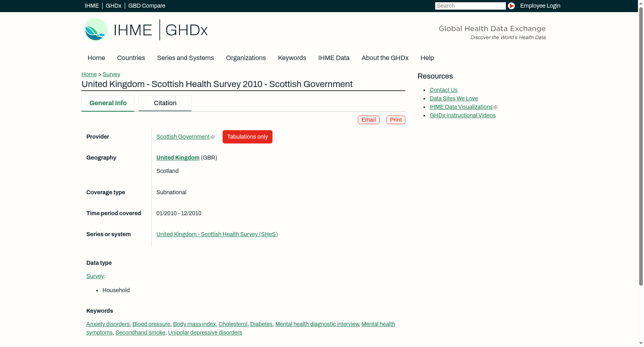Click Employee Login
The width and height of the screenshot is (644, 347).
pos(540,6)
